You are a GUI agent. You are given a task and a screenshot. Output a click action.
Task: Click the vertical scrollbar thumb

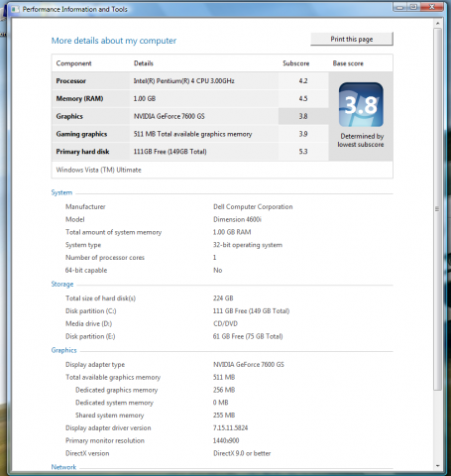click(438, 209)
